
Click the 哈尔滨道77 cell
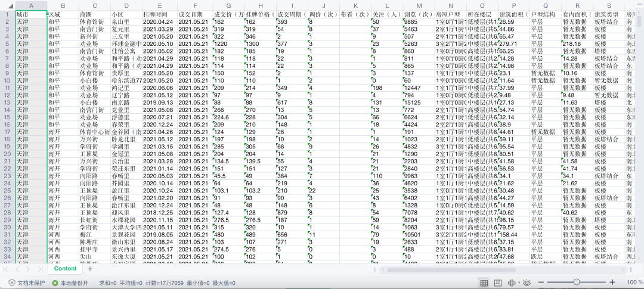click(126, 80)
